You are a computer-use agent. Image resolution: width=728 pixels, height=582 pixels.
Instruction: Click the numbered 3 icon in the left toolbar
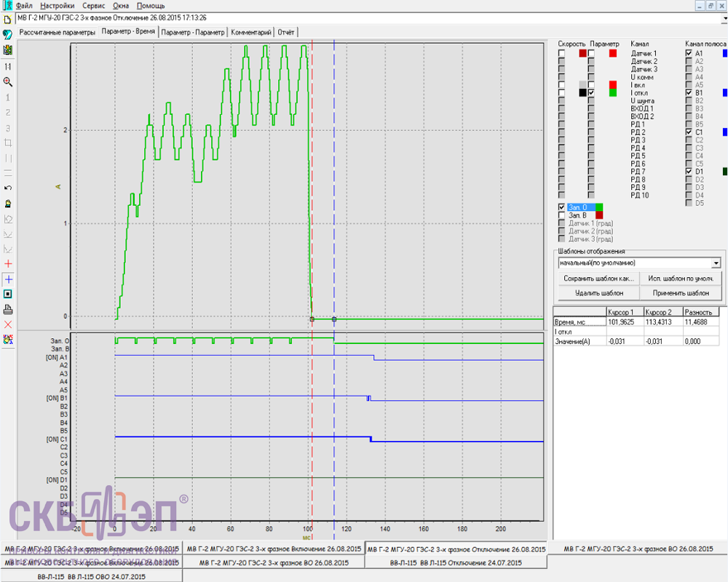[7, 127]
